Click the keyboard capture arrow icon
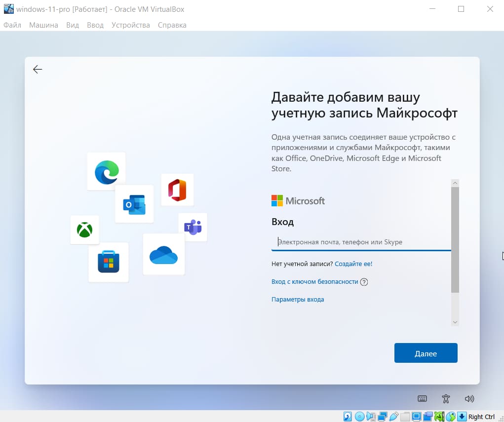504x422 pixels. [x=462, y=417]
